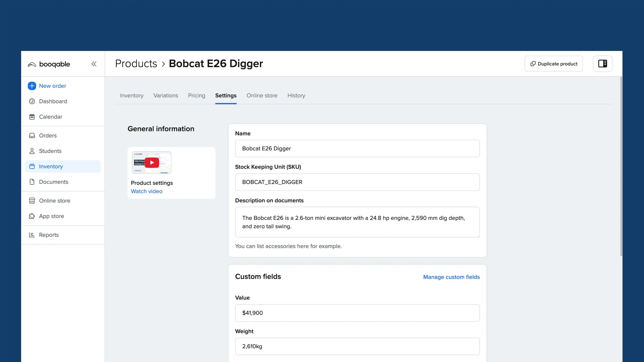Select the Calendar icon in sidebar
This screenshot has height=362, width=644.
(x=32, y=117)
